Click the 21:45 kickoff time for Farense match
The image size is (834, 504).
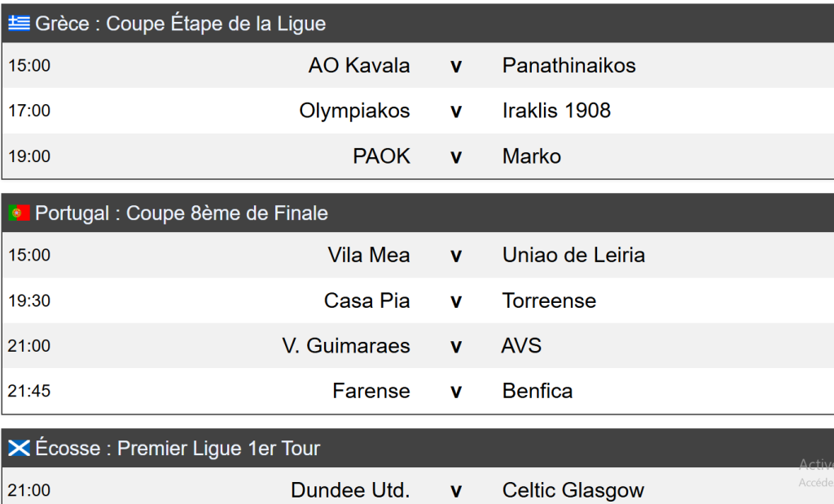pyautogui.click(x=29, y=391)
